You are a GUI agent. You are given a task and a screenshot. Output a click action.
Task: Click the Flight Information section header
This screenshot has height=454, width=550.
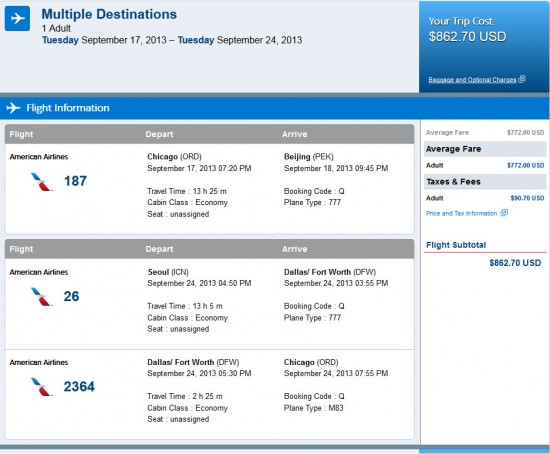[68, 108]
